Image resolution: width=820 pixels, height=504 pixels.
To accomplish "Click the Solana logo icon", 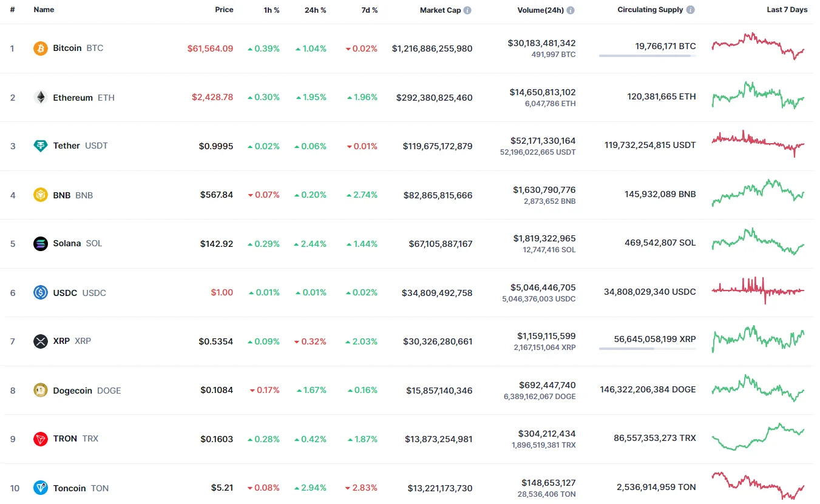I will coord(41,244).
